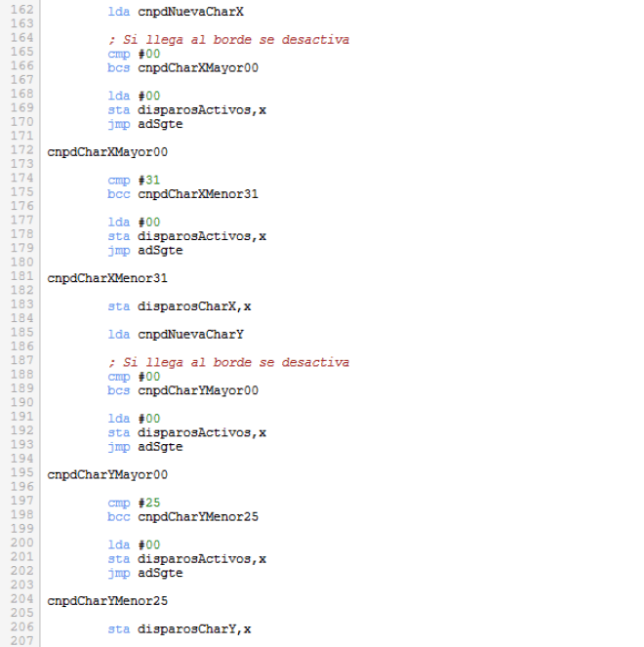The image size is (644, 647).
Task: Click the cnpdCharXMayor00 label definition
Action: 107,152
